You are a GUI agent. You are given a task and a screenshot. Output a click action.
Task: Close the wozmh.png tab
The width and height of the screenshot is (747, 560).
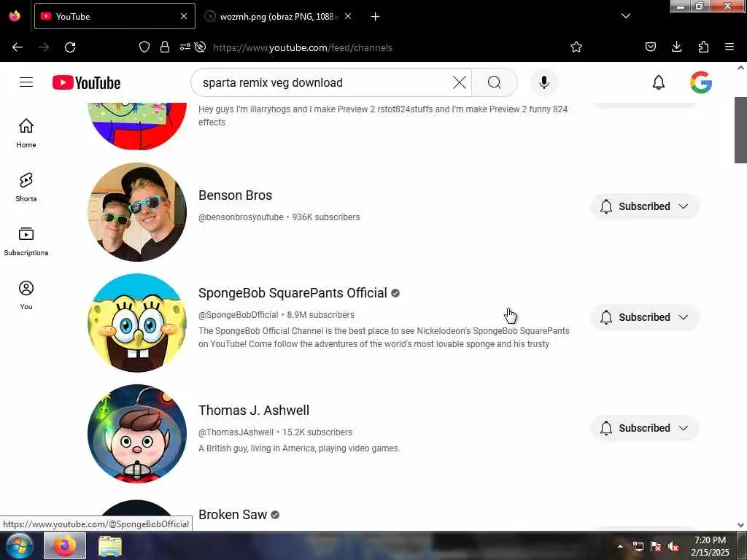(x=348, y=17)
